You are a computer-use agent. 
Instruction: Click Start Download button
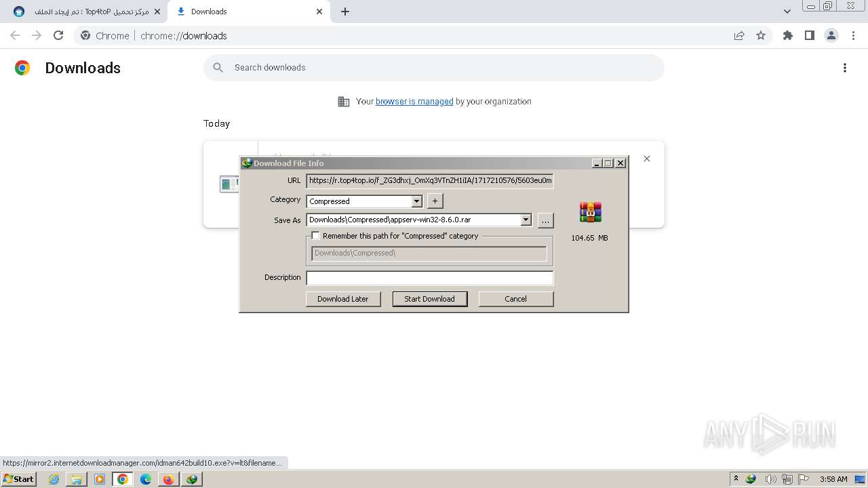tap(429, 299)
